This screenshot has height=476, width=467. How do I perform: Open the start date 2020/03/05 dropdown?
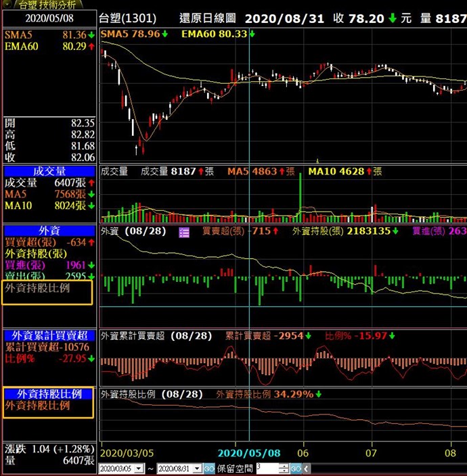coord(139,468)
